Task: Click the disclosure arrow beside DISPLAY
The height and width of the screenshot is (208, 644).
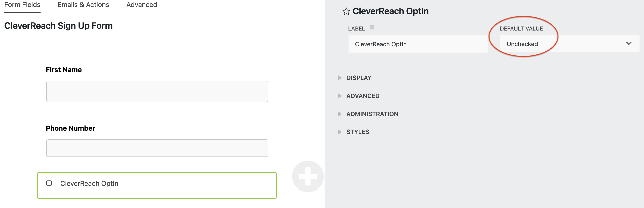Action: coord(340,78)
